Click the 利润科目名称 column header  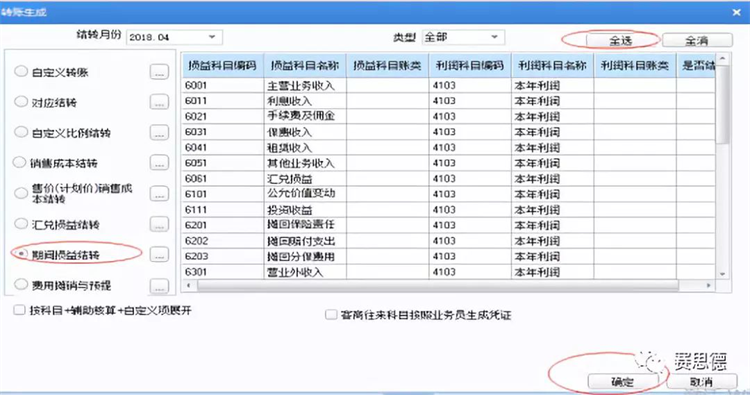click(552, 66)
